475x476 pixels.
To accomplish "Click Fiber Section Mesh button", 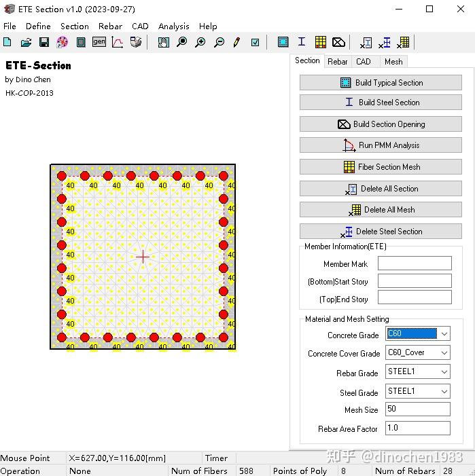I will 381,167.
